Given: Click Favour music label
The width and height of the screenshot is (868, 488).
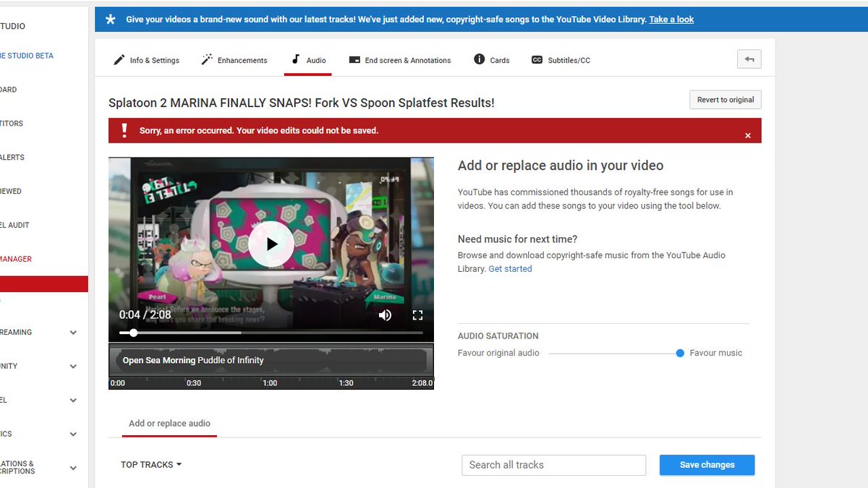Looking at the screenshot, I should tap(716, 353).
